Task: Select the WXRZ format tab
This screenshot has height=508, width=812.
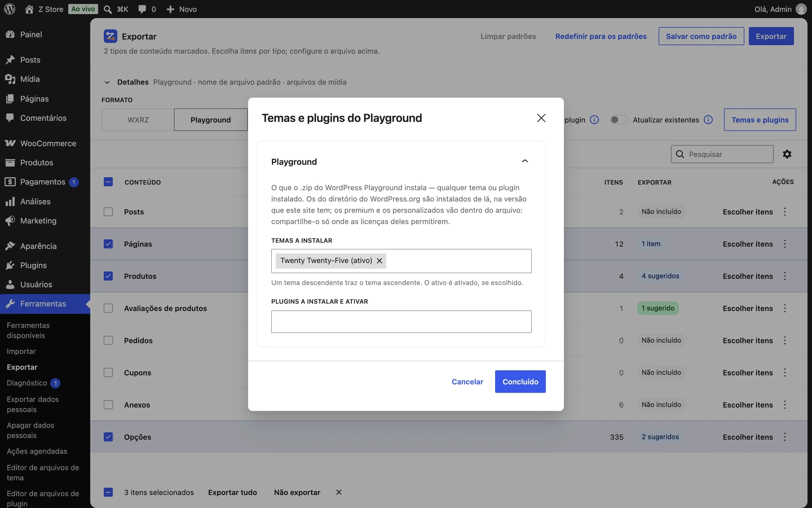Action: click(138, 120)
